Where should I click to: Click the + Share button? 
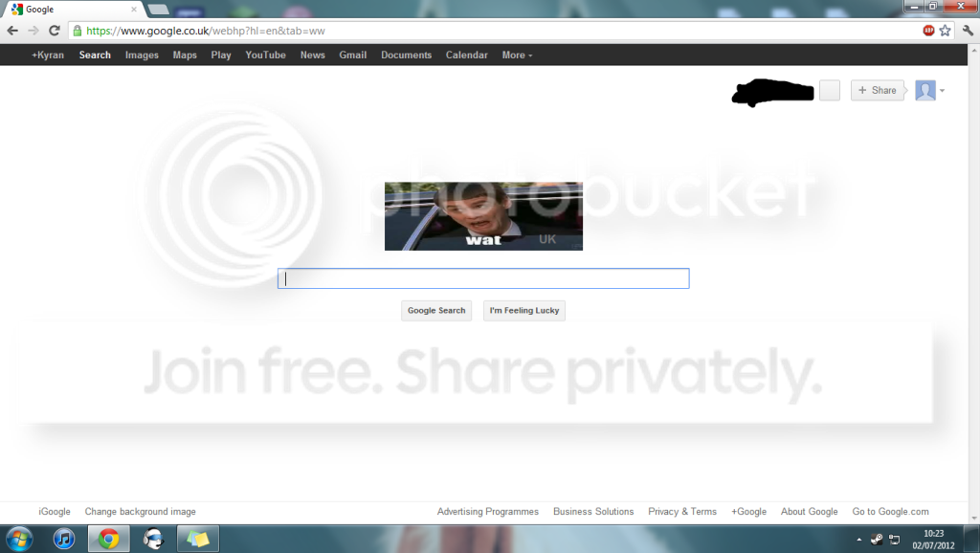[879, 91]
